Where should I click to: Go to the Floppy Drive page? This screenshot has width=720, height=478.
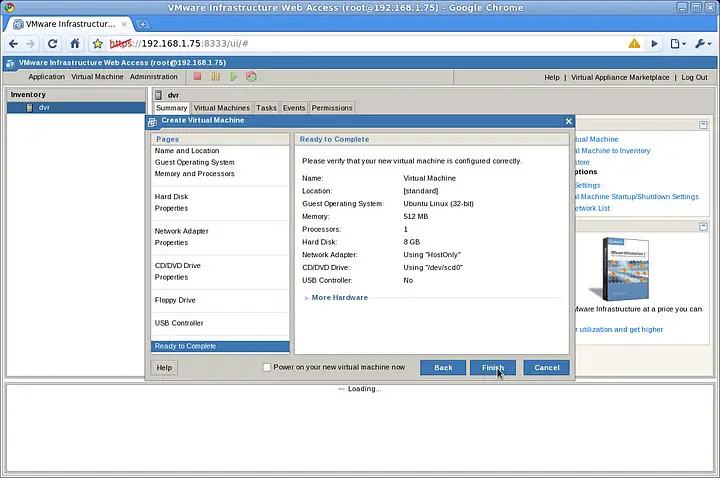[175, 300]
